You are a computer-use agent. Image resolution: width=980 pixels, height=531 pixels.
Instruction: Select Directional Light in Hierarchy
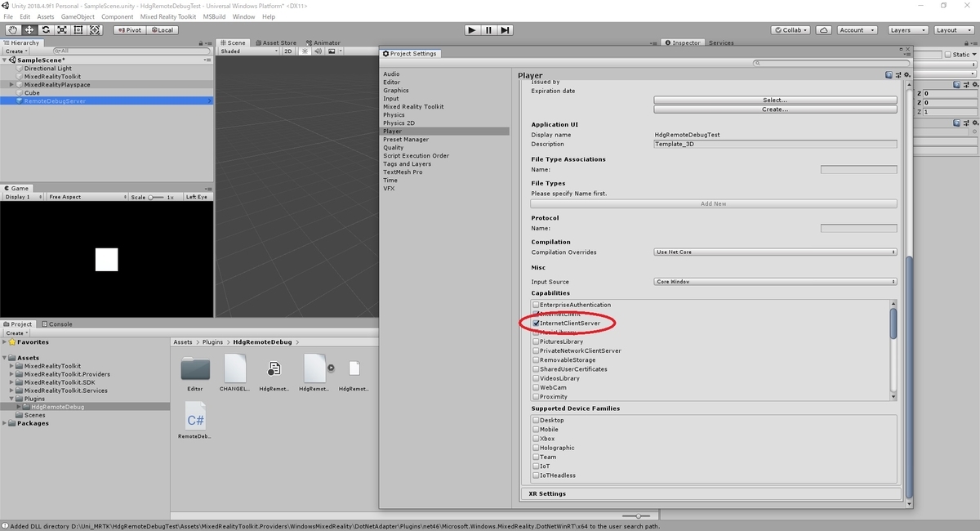pos(47,69)
